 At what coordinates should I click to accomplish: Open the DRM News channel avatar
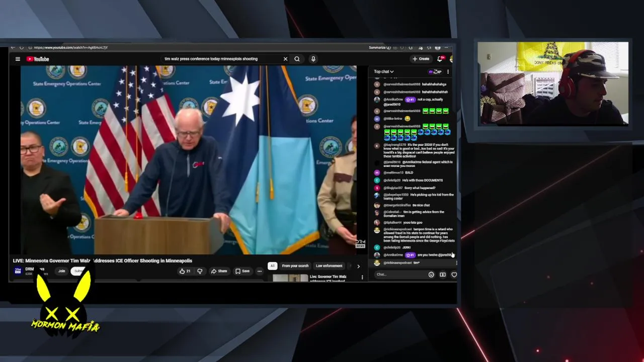18,271
